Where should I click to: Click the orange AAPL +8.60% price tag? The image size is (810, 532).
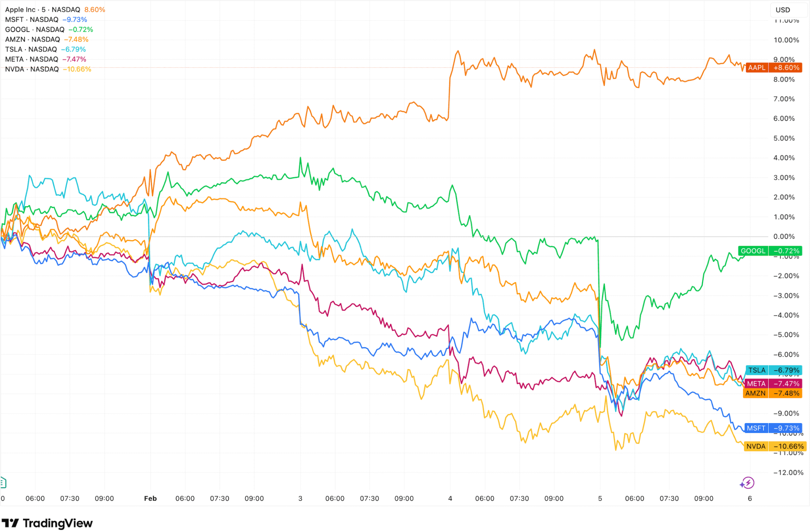click(x=773, y=68)
